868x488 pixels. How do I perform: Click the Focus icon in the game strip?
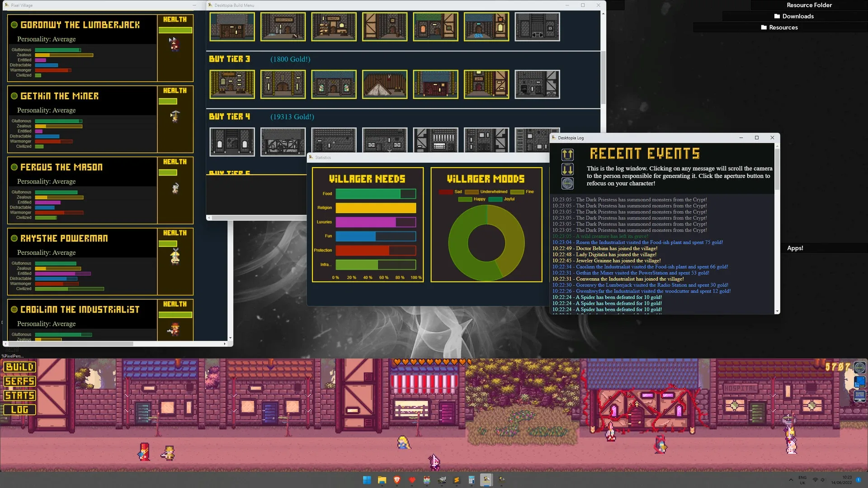point(859,367)
